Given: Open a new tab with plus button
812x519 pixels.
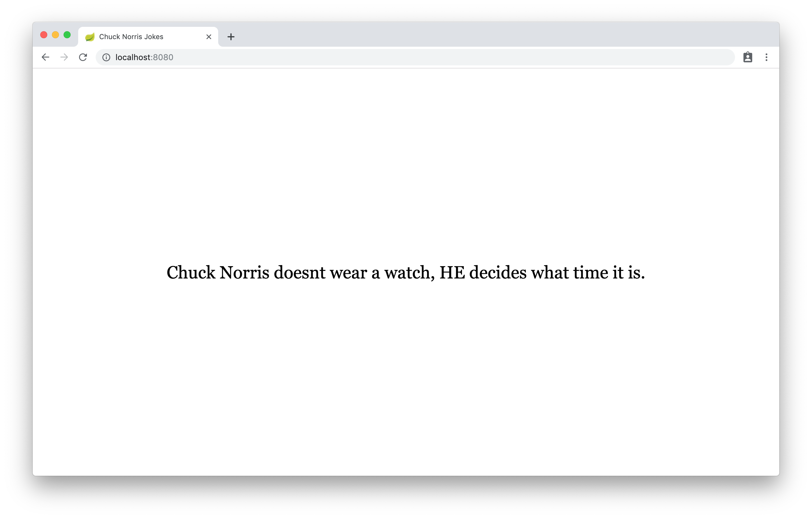Looking at the screenshot, I should pos(231,37).
